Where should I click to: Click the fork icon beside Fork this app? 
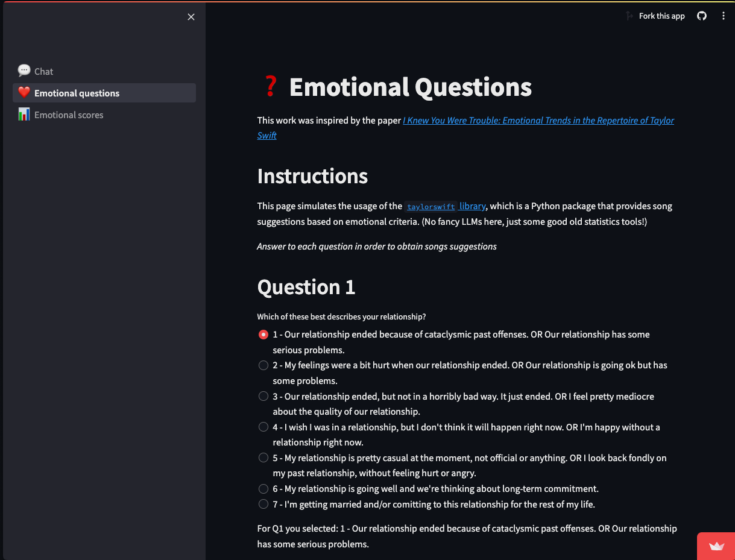pos(629,16)
